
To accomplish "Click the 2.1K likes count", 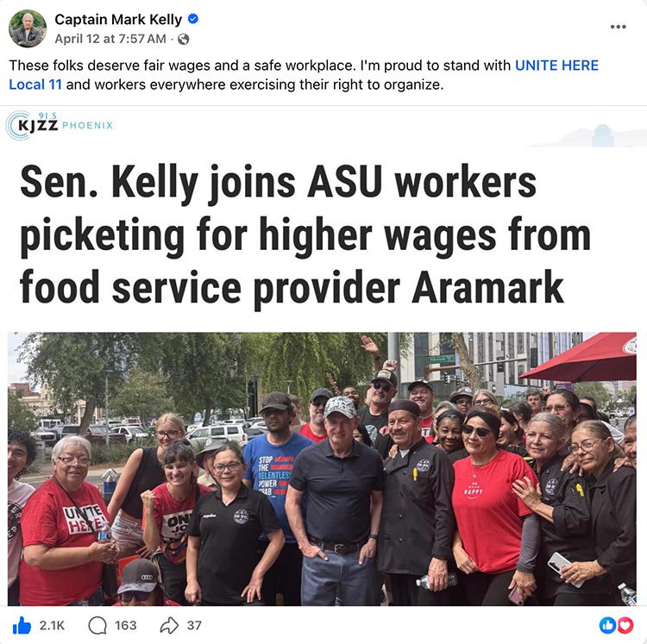I will [52, 625].
